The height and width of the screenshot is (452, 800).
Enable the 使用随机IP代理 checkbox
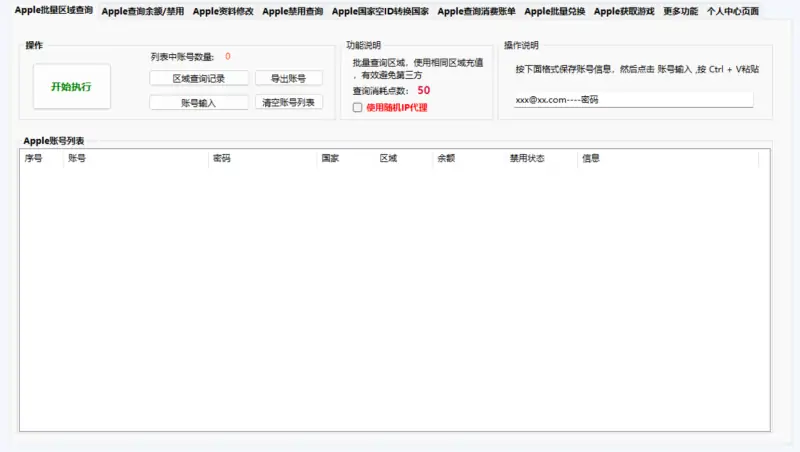(x=358, y=107)
